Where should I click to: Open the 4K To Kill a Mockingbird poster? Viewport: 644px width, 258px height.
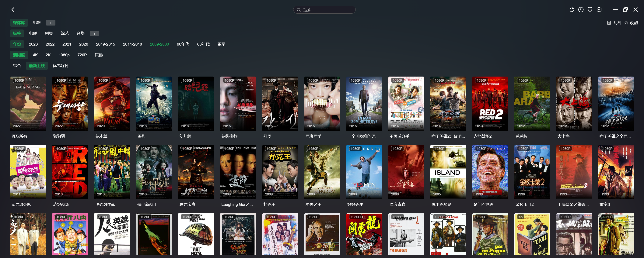[532, 234]
